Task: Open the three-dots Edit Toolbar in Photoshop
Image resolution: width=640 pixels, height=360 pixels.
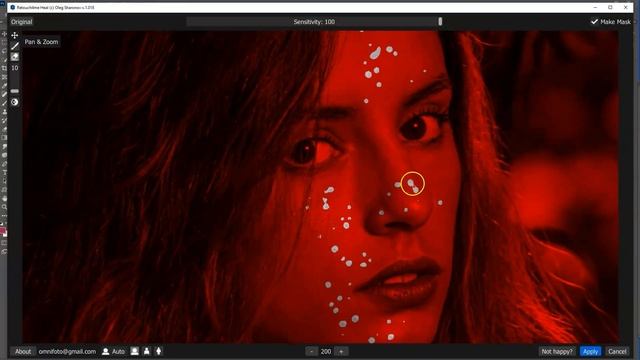Action: tap(4, 216)
